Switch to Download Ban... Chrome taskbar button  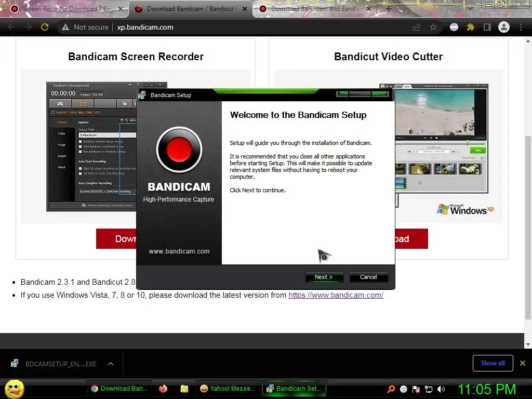tap(119, 389)
